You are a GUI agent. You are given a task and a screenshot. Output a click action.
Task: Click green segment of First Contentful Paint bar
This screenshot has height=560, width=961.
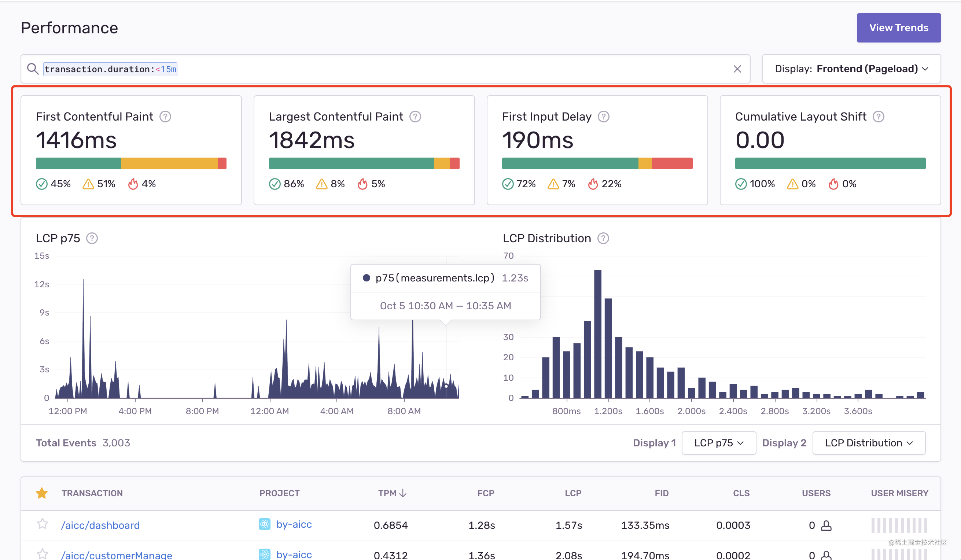click(x=78, y=163)
